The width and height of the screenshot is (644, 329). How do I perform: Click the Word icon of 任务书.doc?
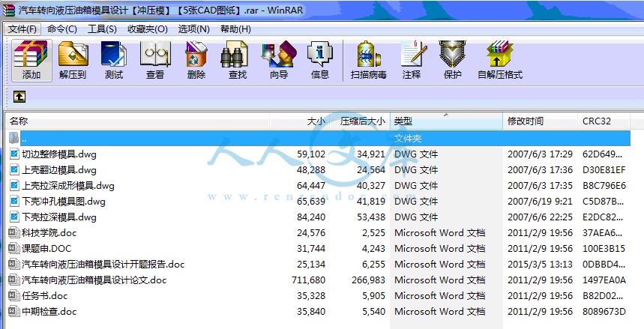pos(14,295)
